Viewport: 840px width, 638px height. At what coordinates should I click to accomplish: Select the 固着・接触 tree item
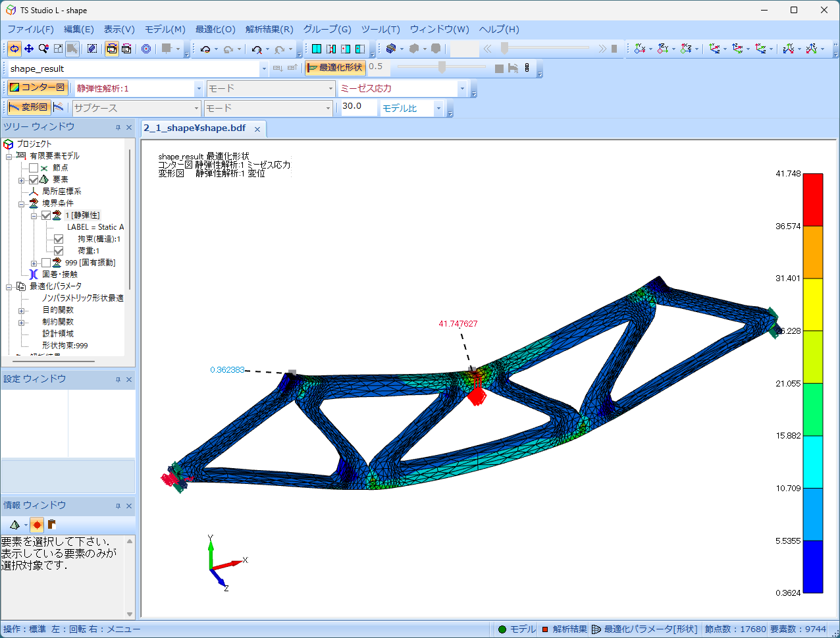point(60,275)
